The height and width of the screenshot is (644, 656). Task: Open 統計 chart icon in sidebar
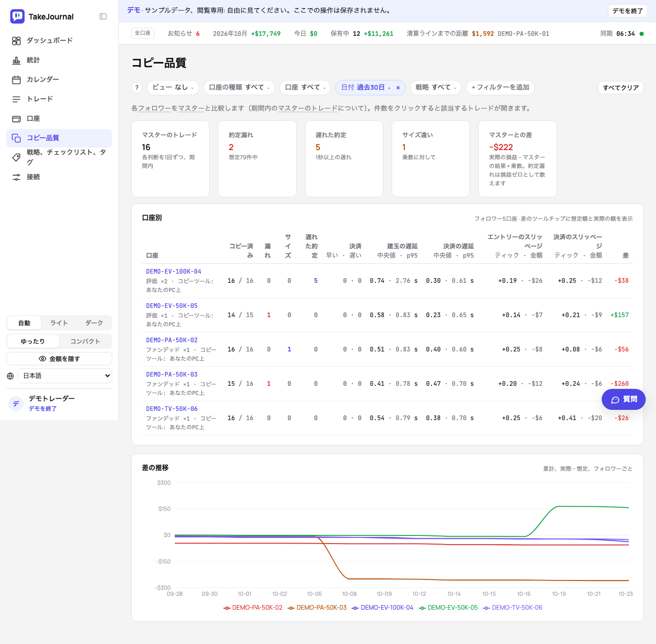16,60
